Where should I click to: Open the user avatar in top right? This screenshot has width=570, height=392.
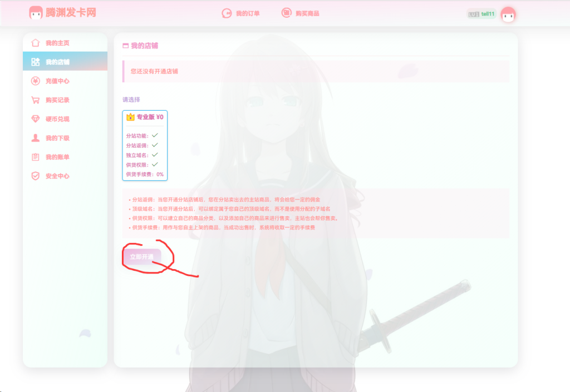[x=508, y=14]
